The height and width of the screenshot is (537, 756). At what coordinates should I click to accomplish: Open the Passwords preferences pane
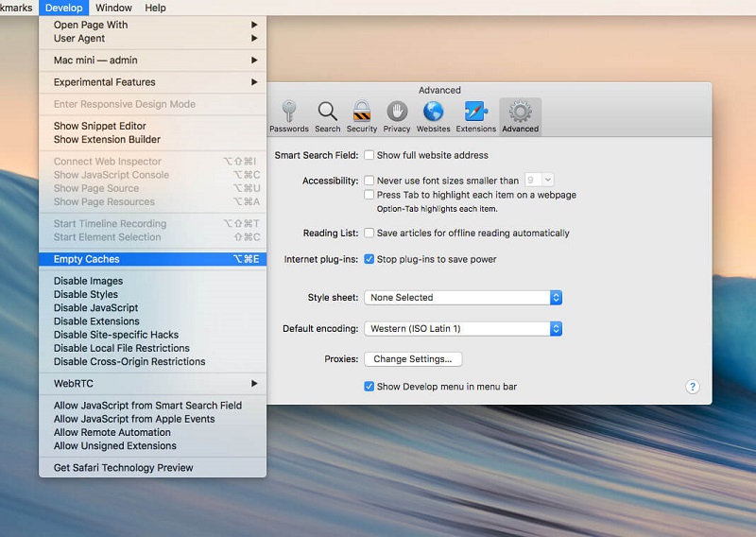pos(289,116)
